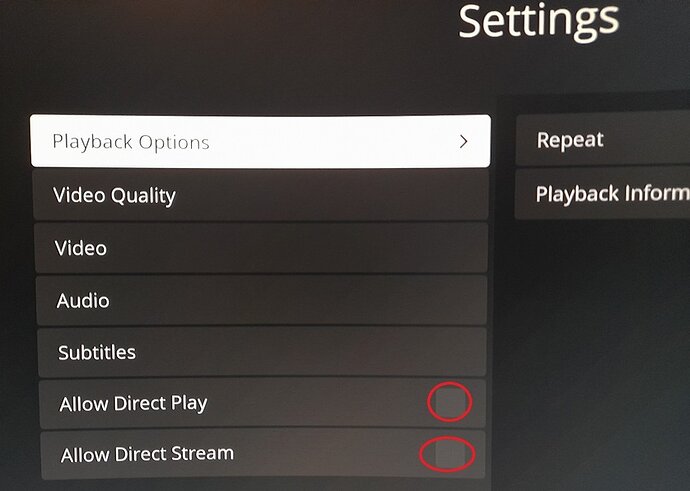The height and width of the screenshot is (491, 690).
Task: Click the red circle beside Allow Direct Play
Action: coord(450,402)
